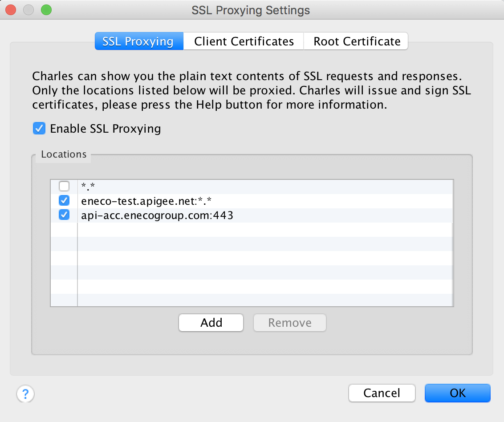Click the green maximize window button
Viewport: 504px width, 422px height.
(46, 10)
